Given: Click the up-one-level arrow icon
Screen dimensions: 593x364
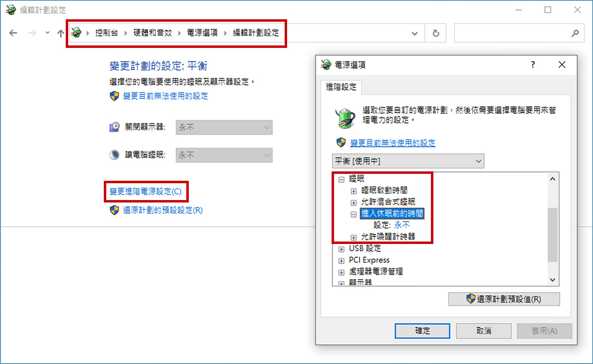Looking at the screenshot, I should [x=60, y=33].
